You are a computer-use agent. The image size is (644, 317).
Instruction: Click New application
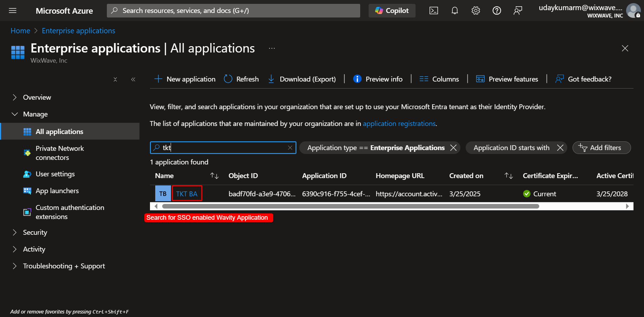[x=185, y=79]
